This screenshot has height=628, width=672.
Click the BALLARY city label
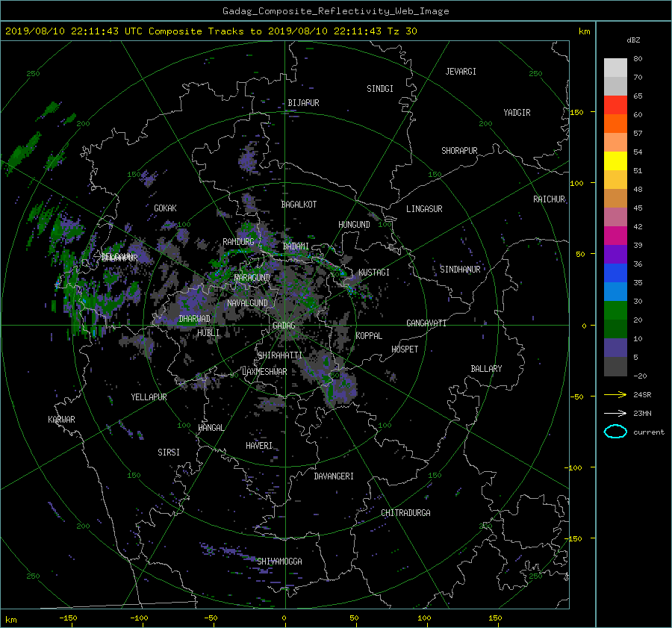tap(486, 369)
